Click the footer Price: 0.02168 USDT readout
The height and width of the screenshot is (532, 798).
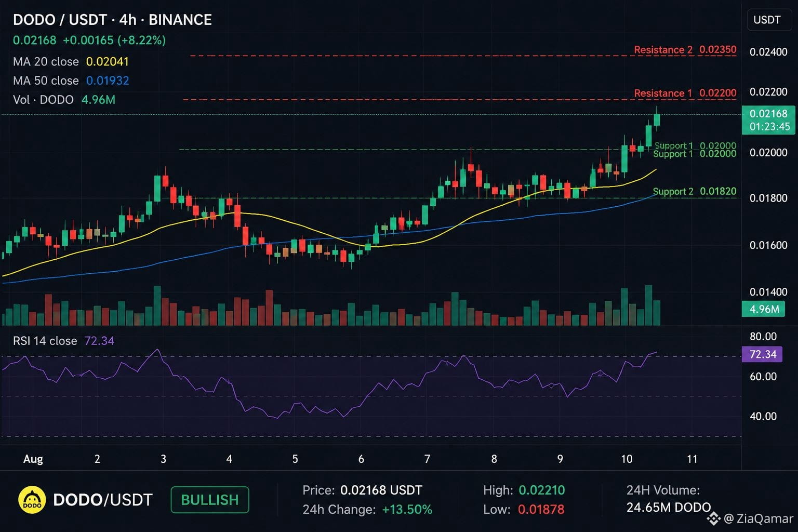tap(362, 490)
